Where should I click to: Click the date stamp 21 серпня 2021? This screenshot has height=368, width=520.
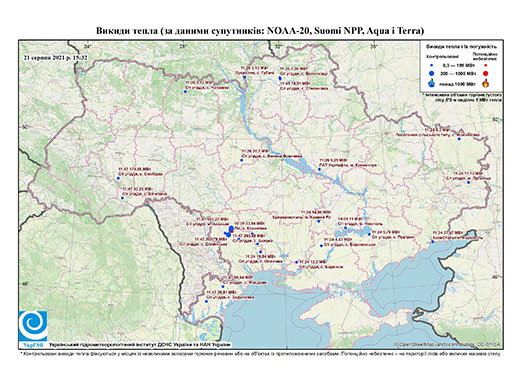56,57
